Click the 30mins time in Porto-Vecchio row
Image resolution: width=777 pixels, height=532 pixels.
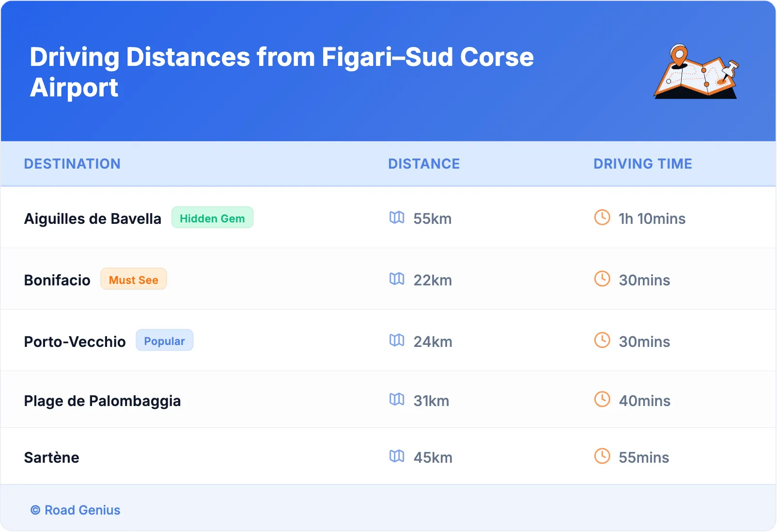coord(644,342)
